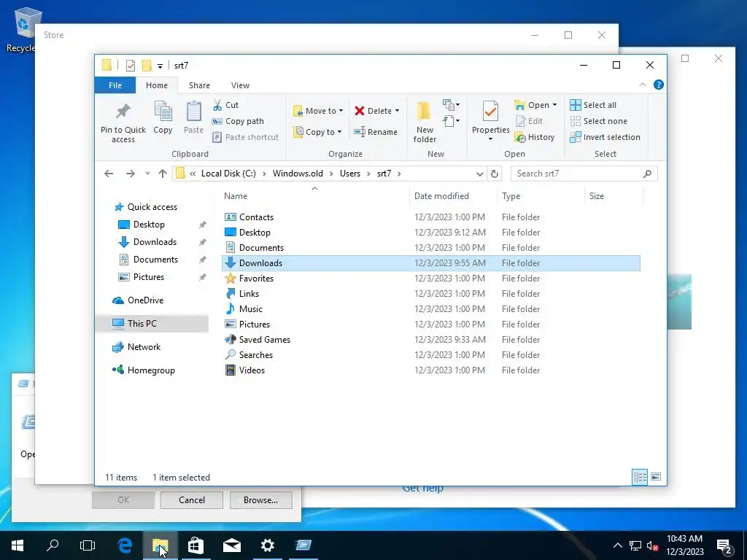Image resolution: width=747 pixels, height=560 pixels.
Task: Click Invert selection in the ribbon
Action: tap(605, 137)
